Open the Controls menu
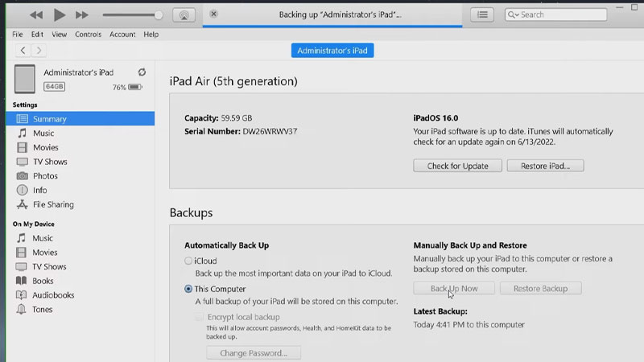This screenshot has width=644, height=362. tap(88, 35)
